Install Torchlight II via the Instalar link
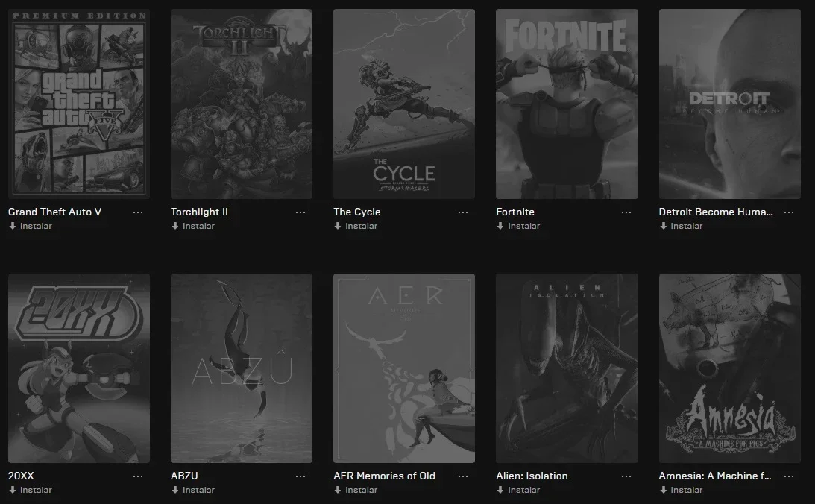Image resolution: width=815 pixels, height=504 pixels. click(x=193, y=226)
